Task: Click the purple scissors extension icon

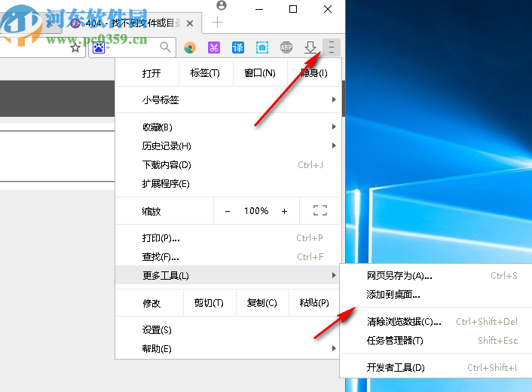Action: coord(214,47)
